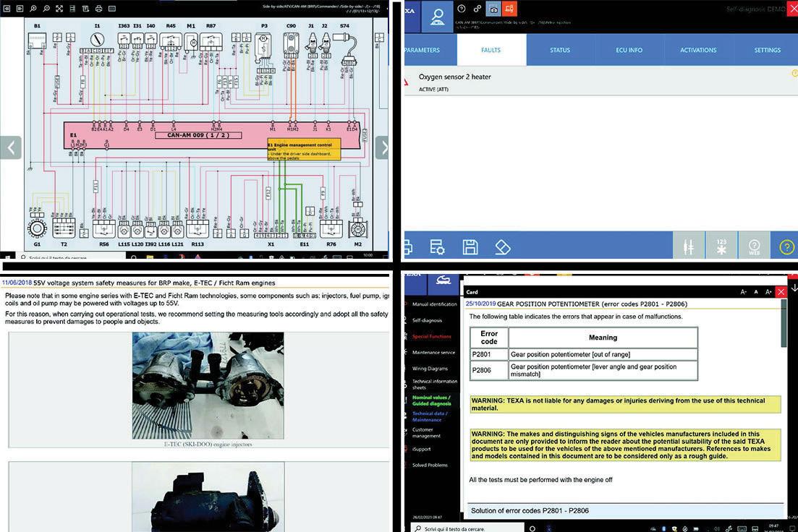Go to next page in wiring diagram toolbar
This screenshot has height=532, width=798.
pos(20,8)
